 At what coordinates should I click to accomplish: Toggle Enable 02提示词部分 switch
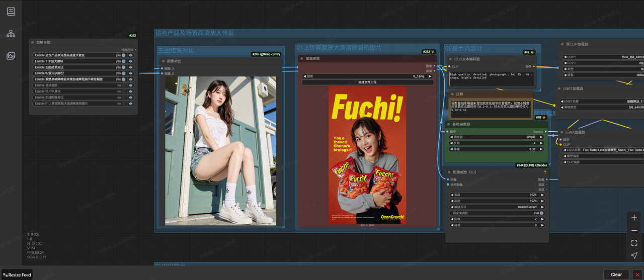pyautogui.click(x=124, y=73)
